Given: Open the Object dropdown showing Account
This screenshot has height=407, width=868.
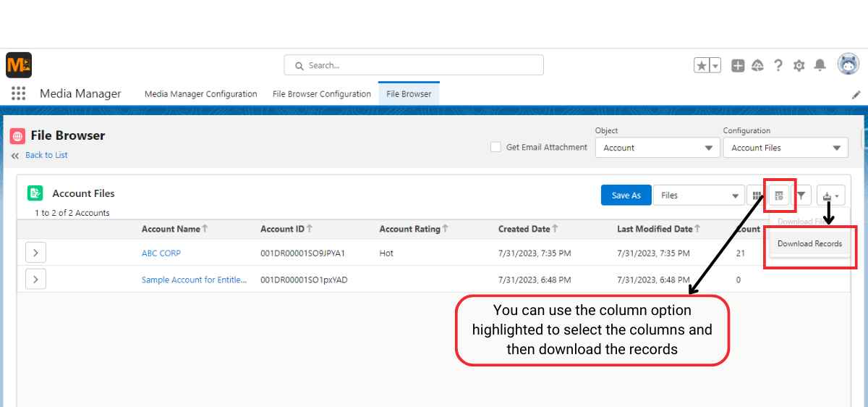Looking at the screenshot, I should click(x=658, y=148).
